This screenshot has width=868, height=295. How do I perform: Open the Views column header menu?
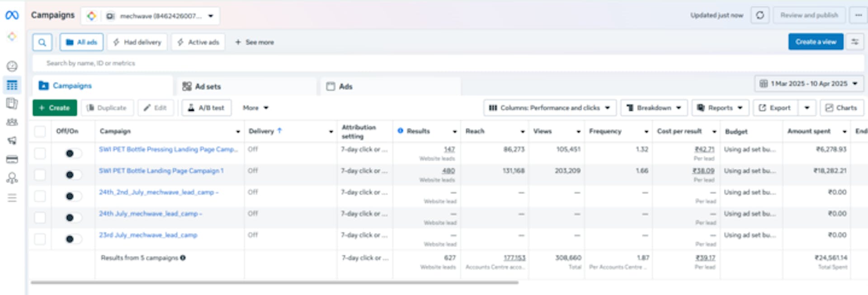(x=578, y=132)
